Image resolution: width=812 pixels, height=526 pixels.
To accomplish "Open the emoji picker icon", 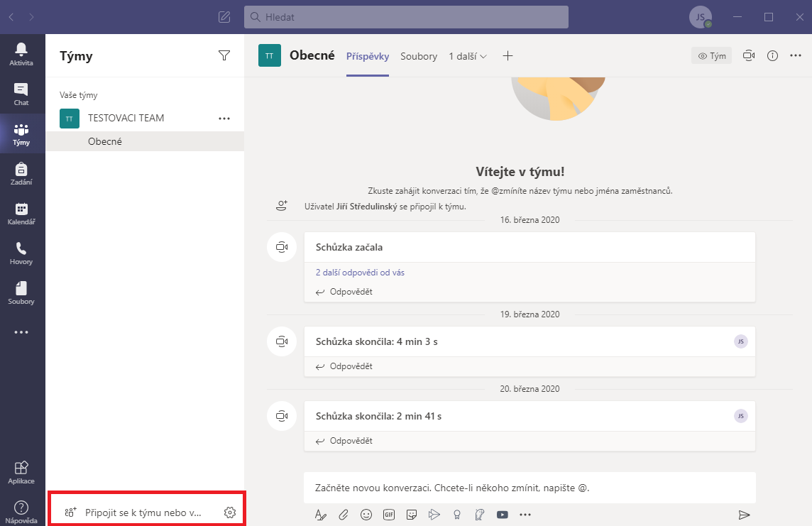I will click(366, 515).
